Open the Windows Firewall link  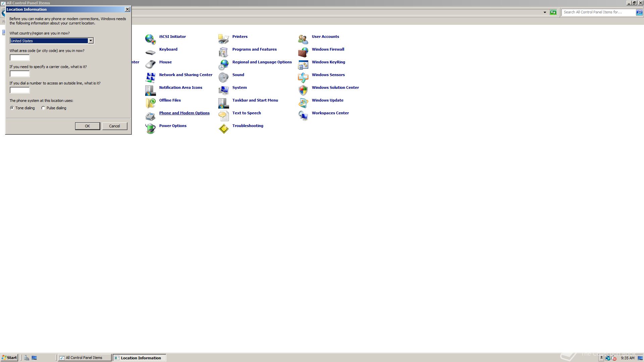pos(328,49)
